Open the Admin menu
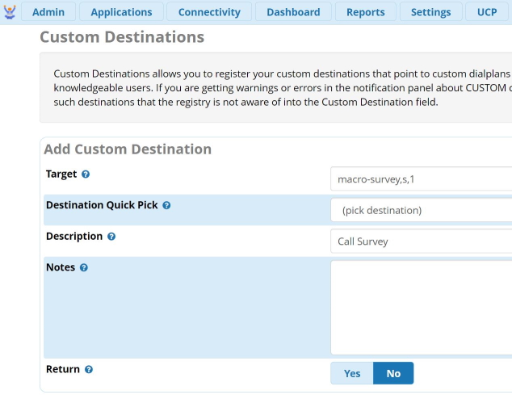 [x=48, y=12]
